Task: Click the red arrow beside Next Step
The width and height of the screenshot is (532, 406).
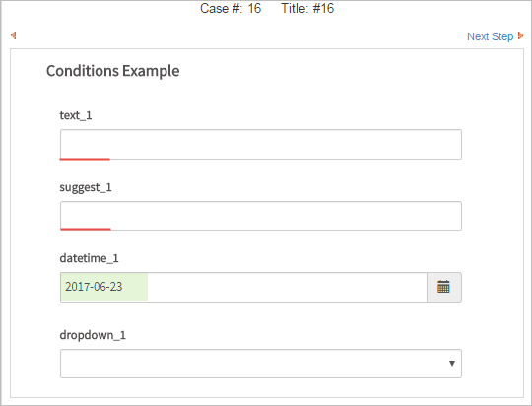Action: click(520, 36)
